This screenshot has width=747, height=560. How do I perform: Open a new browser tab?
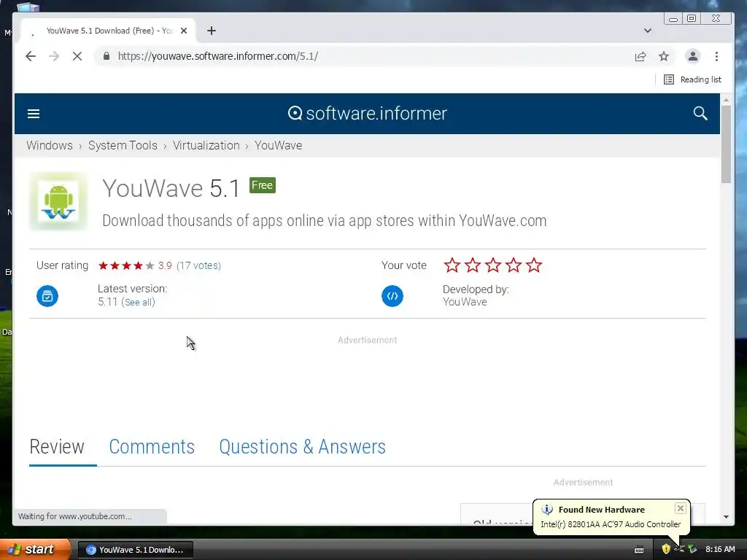pyautogui.click(x=212, y=31)
